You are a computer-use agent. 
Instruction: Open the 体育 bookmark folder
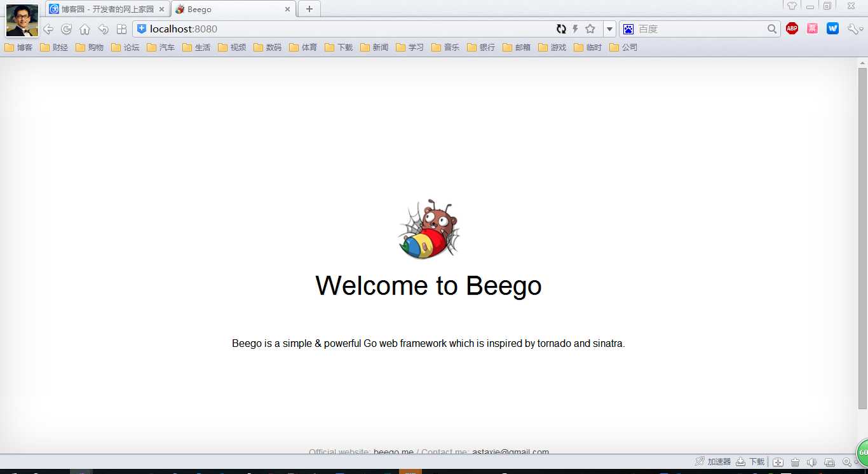tap(303, 48)
